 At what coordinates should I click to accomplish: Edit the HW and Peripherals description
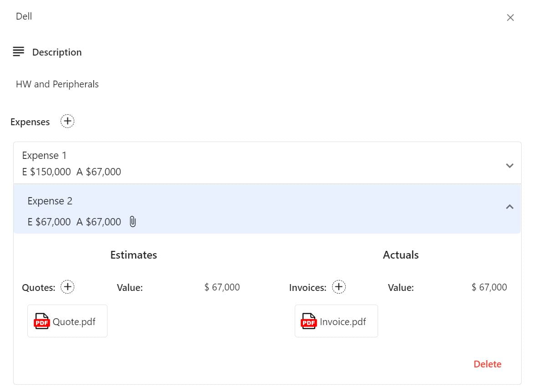pos(56,84)
